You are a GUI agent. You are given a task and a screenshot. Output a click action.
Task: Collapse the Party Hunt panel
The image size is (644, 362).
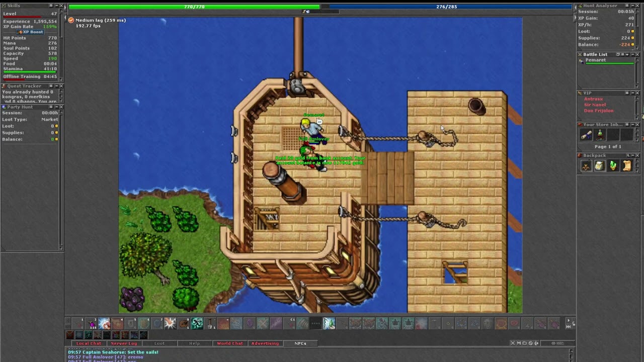click(56, 107)
